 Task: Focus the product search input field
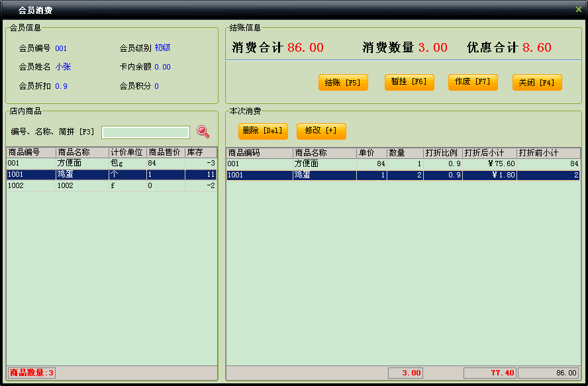tap(146, 132)
